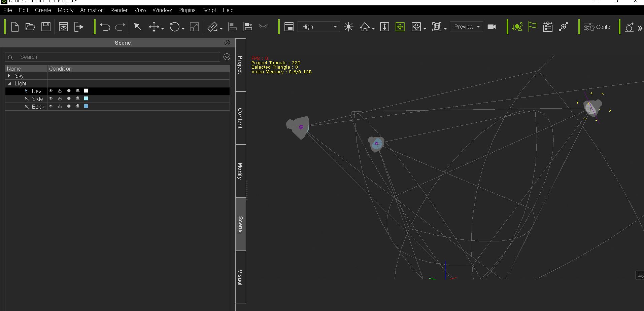Select the camera orbit icon
This screenshot has height=311, width=644.
pyautogui.click(x=416, y=27)
